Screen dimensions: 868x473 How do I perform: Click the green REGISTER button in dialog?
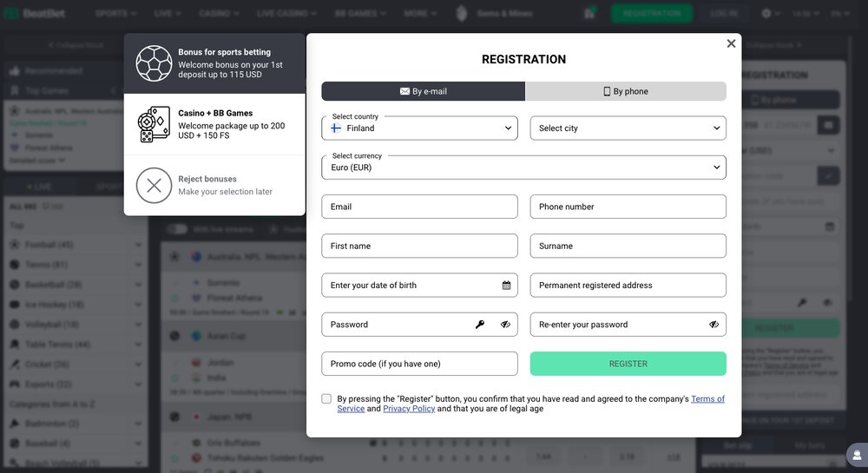click(628, 364)
